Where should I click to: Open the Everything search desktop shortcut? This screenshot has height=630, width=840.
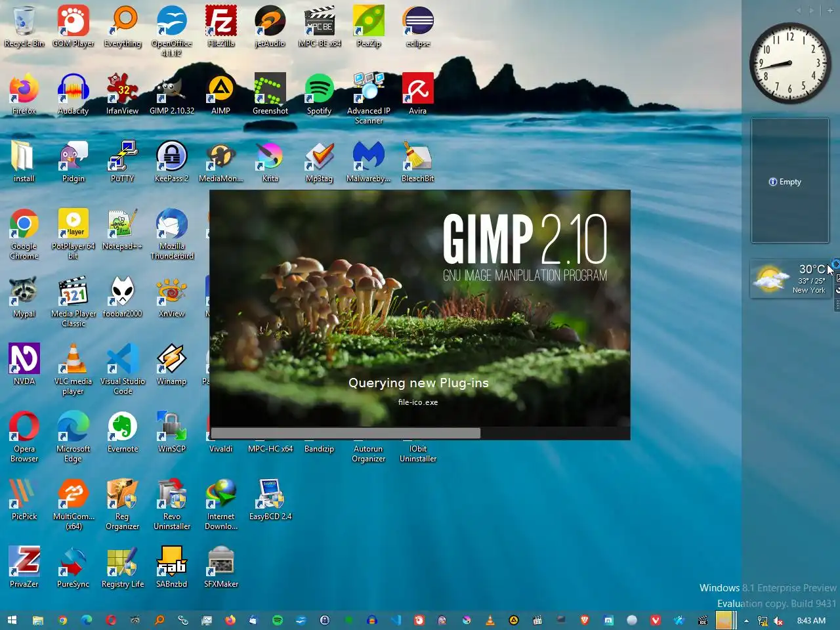(x=123, y=27)
